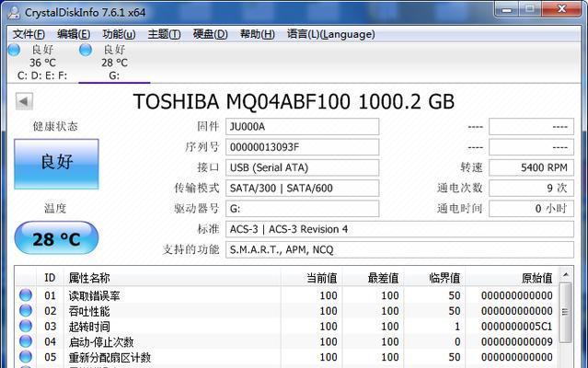Open the 主题(T) menu
This screenshot has height=368, width=588.
tap(164, 34)
